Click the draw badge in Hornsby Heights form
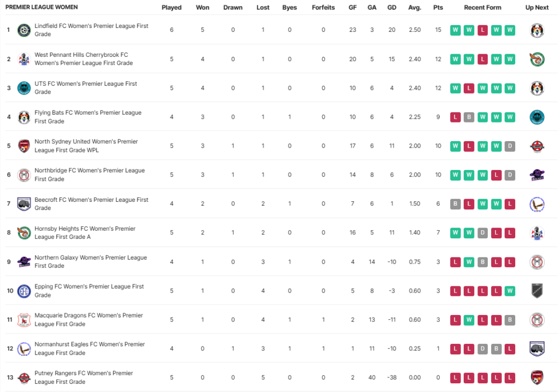 482,233
